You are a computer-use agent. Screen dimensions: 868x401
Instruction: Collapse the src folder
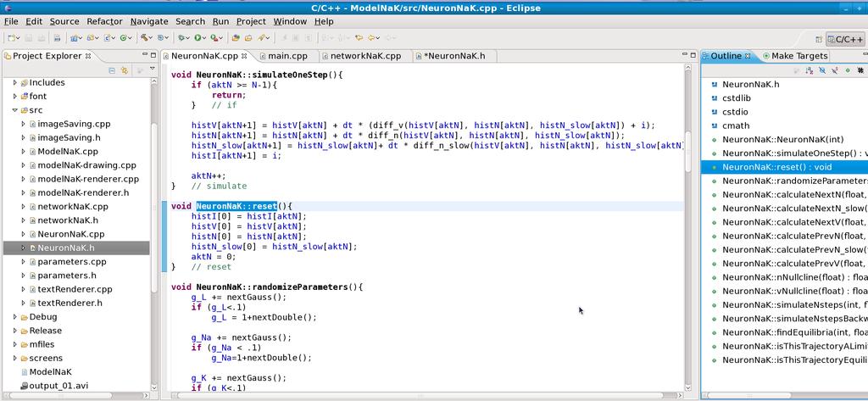pyautogui.click(x=15, y=110)
